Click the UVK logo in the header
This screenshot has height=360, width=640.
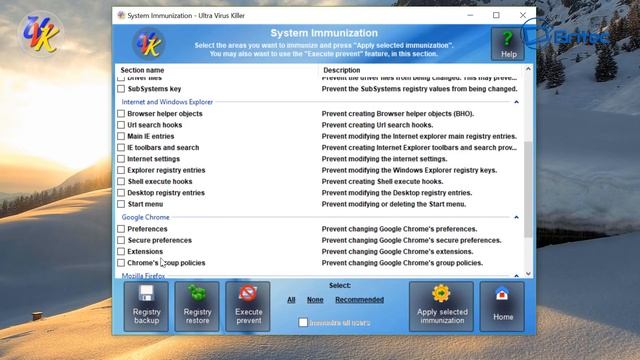pos(149,44)
